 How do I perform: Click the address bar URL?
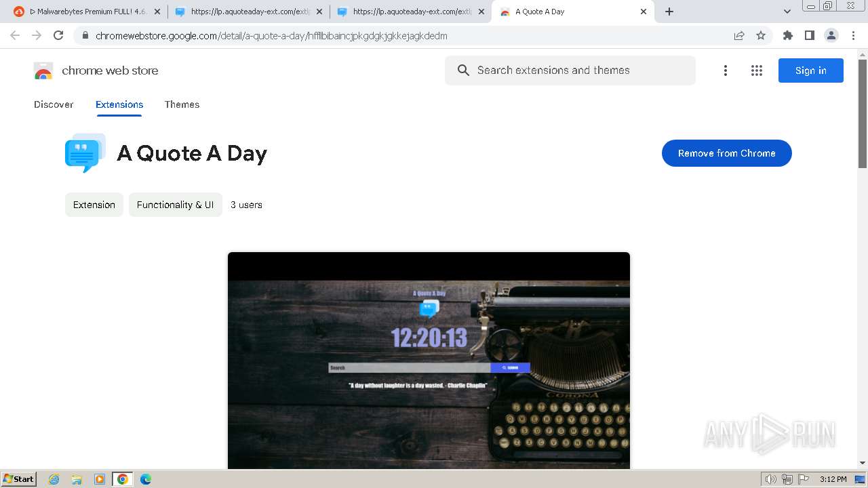[x=271, y=36]
